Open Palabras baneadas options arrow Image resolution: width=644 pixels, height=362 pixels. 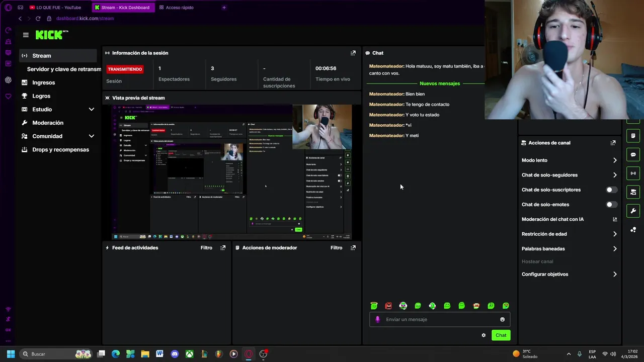pyautogui.click(x=615, y=248)
